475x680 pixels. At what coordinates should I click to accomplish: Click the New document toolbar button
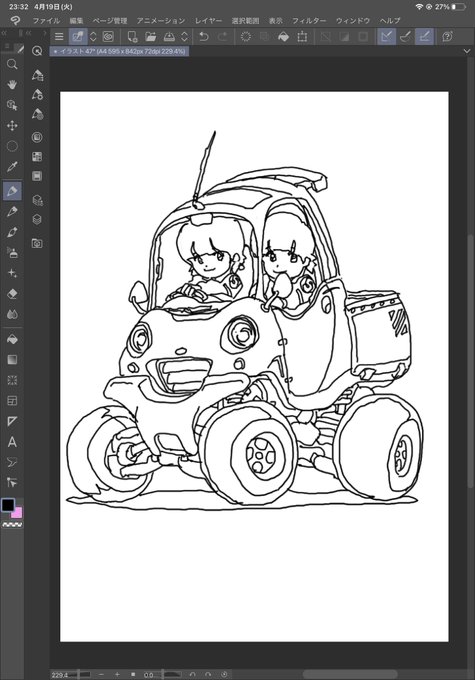coord(132,36)
